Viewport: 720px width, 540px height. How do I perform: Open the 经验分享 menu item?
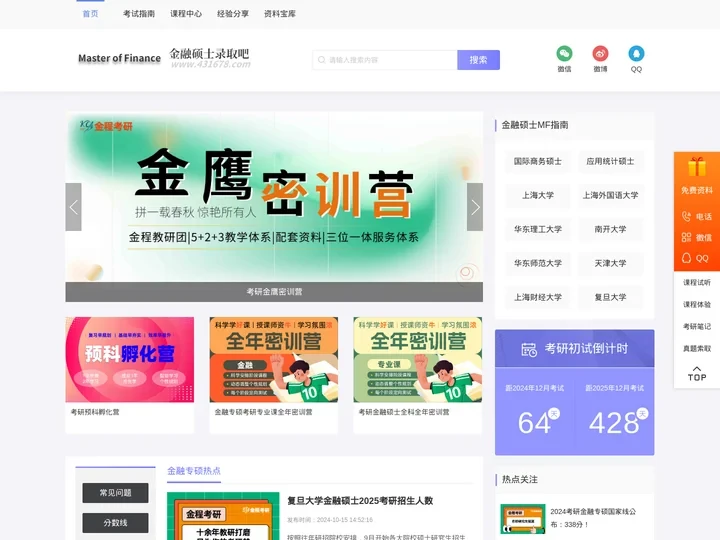(233, 14)
